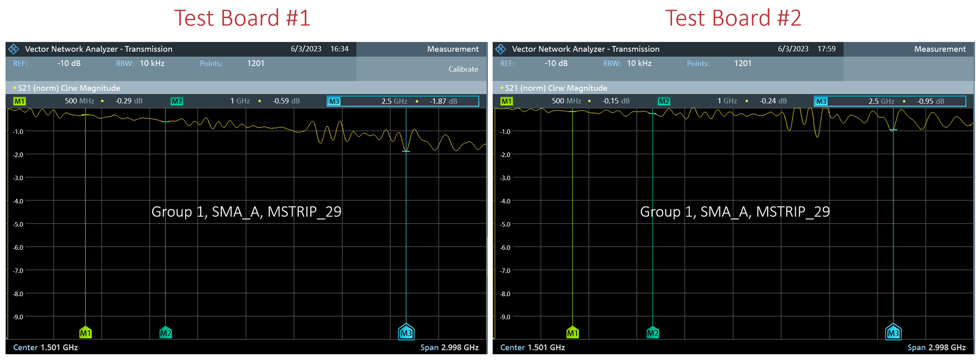Screen dimensions: 980x361
Task: Click the Calibrate button on Test Board #1
Action: point(463,69)
